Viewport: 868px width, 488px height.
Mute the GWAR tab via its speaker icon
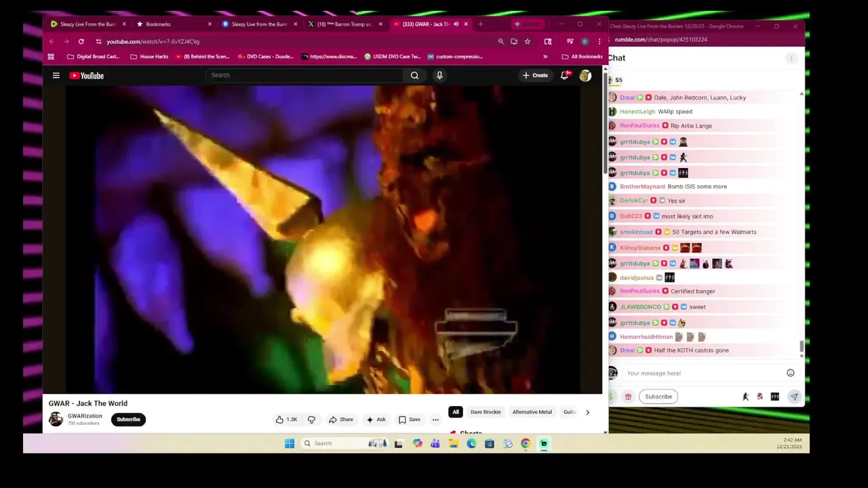pos(456,24)
